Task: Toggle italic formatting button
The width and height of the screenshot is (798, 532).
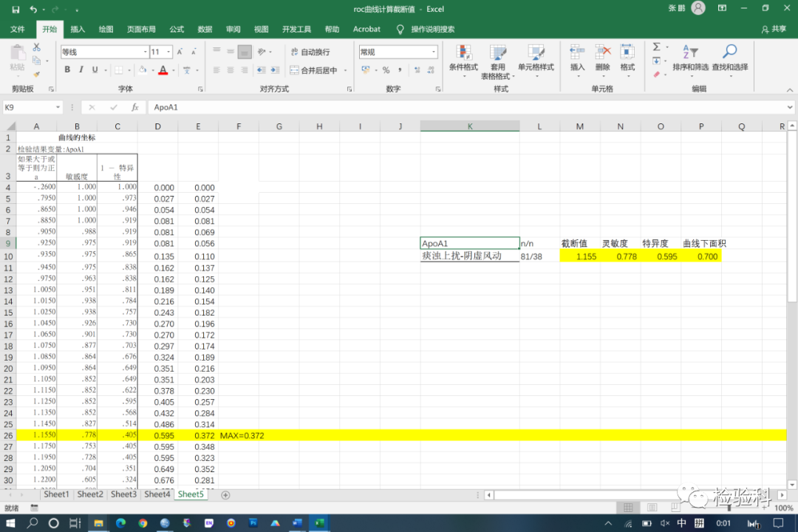Action: pos(81,70)
